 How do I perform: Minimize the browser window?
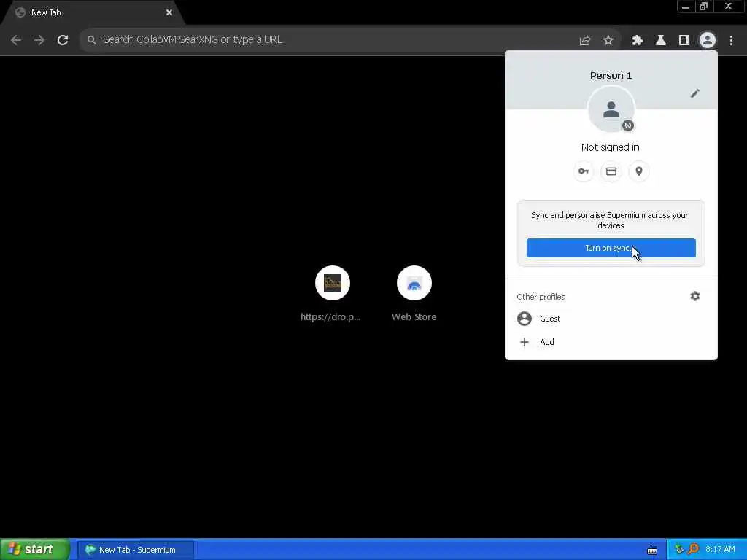click(x=685, y=7)
